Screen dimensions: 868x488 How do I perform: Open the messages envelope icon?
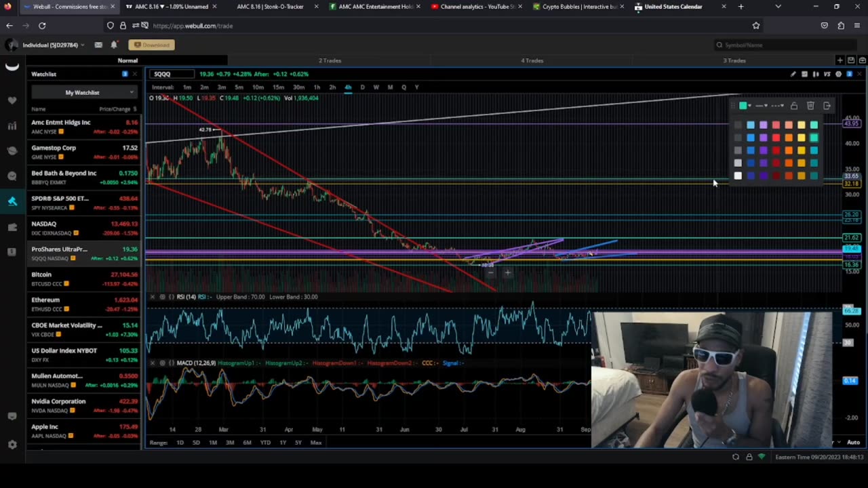point(98,45)
